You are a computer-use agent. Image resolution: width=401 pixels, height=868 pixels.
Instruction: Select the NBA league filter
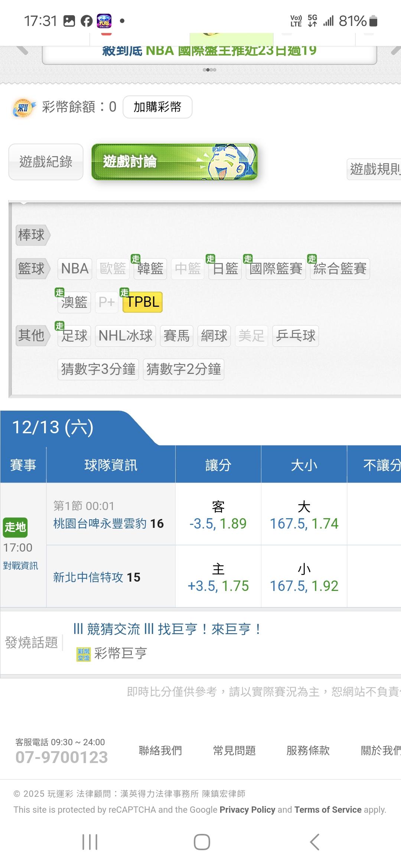(x=75, y=269)
